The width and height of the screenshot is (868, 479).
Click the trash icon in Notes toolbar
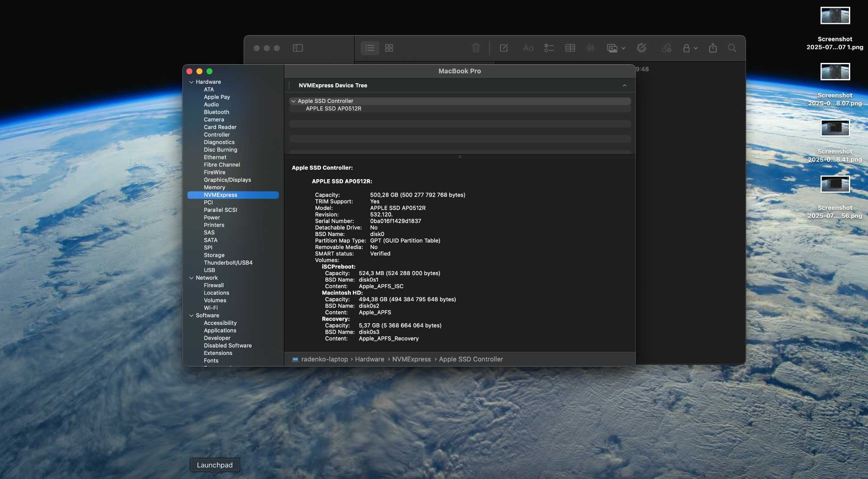476,48
